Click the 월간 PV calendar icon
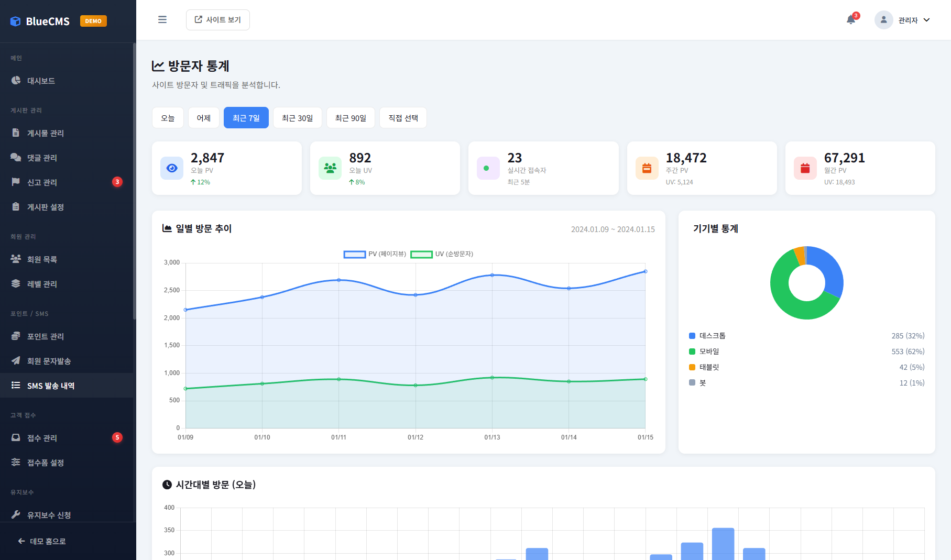Image resolution: width=951 pixels, height=560 pixels. click(x=805, y=168)
